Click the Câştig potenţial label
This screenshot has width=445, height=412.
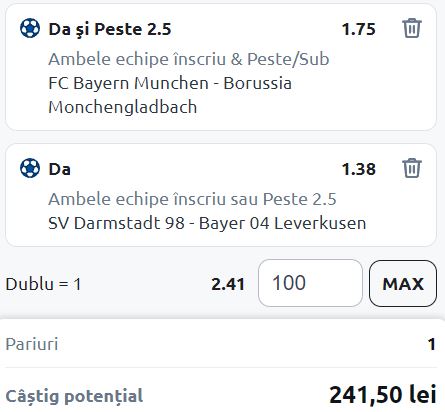(74, 396)
